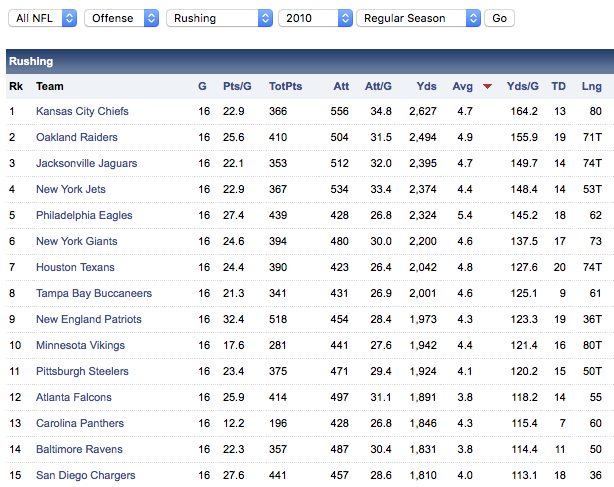
Task: Sort by the Att/G column header
Action: pyautogui.click(x=378, y=86)
